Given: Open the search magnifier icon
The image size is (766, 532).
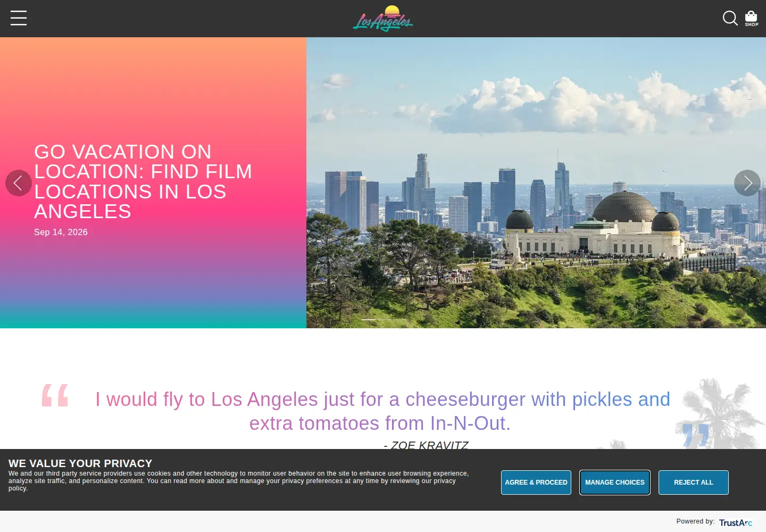Looking at the screenshot, I should tap(730, 18).
